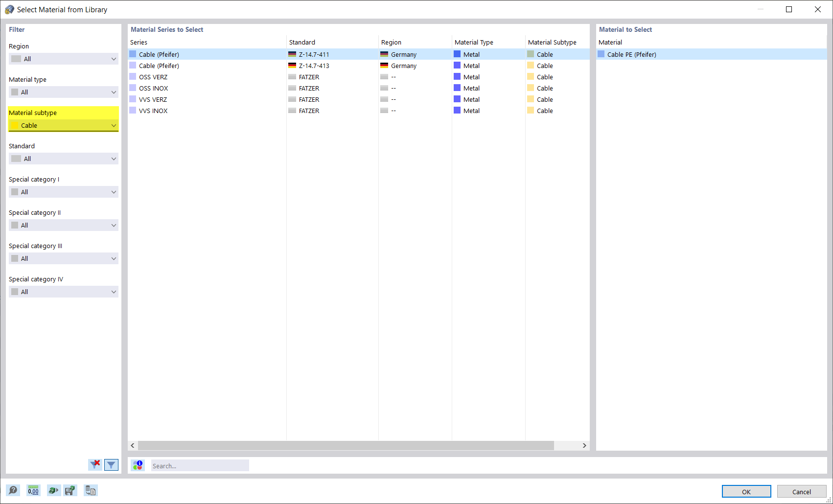Click blue swatch beside Cable PE (Pfeifer)
The image size is (833, 504).
pos(601,54)
